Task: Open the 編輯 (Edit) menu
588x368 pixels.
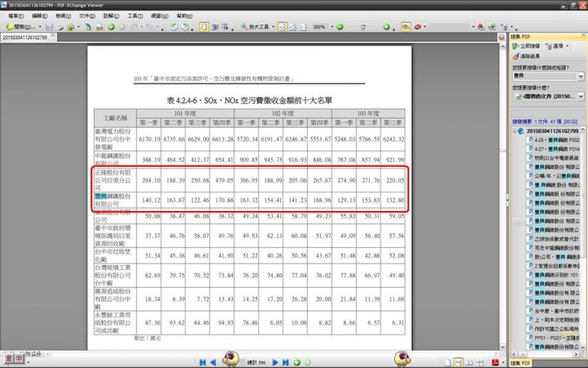Action: tap(39, 16)
